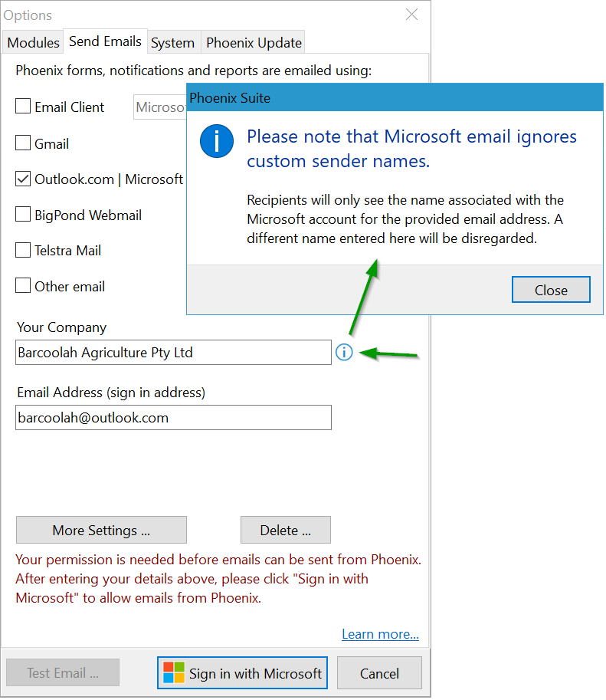Open the email client dropdown showing Microso
This screenshot has height=700, width=606.
[160, 107]
